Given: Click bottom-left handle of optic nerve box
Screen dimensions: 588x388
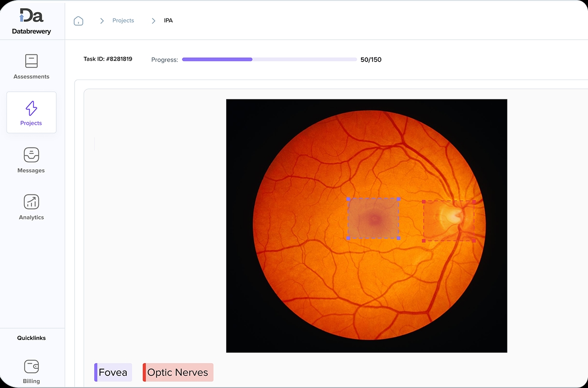Looking at the screenshot, I should 424,241.
